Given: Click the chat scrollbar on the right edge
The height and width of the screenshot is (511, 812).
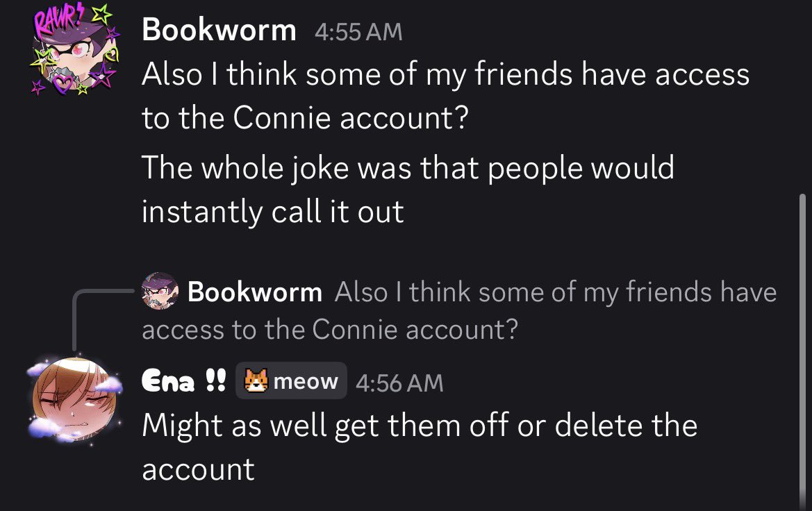Looking at the screenshot, I should pyautogui.click(x=803, y=352).
